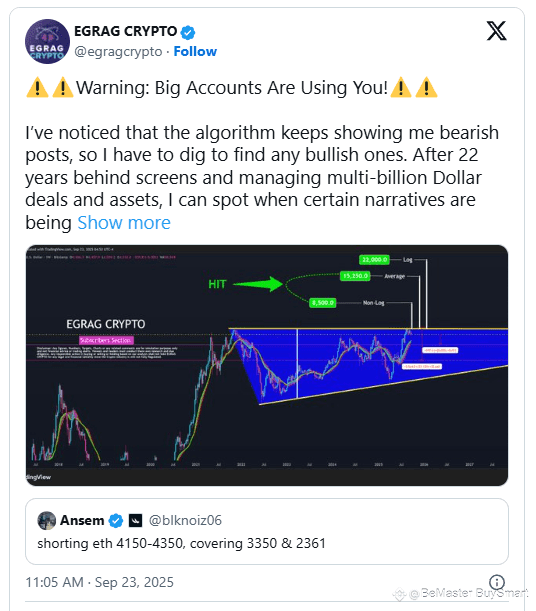Follow the egragcrypto account
Screen dimensions: 536x611
tap(195, 51)
